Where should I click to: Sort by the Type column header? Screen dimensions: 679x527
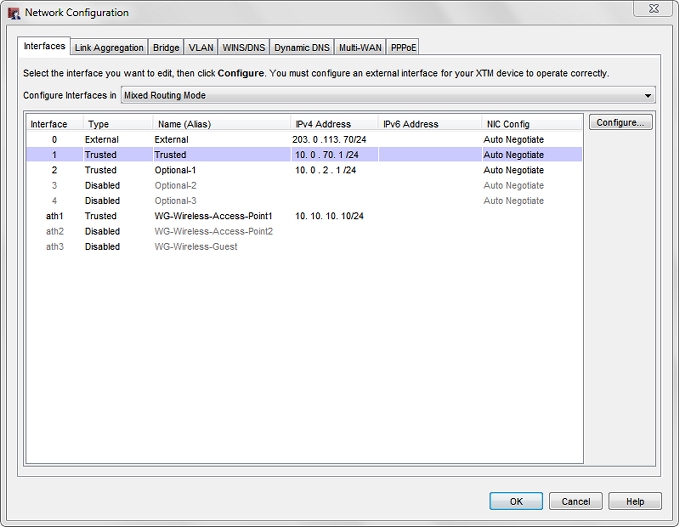pos(118,124)
